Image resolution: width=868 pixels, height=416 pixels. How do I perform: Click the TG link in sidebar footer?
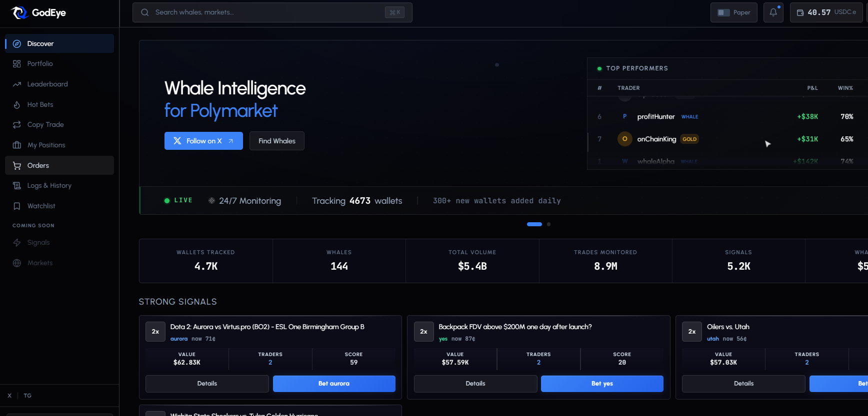[27, 396]
